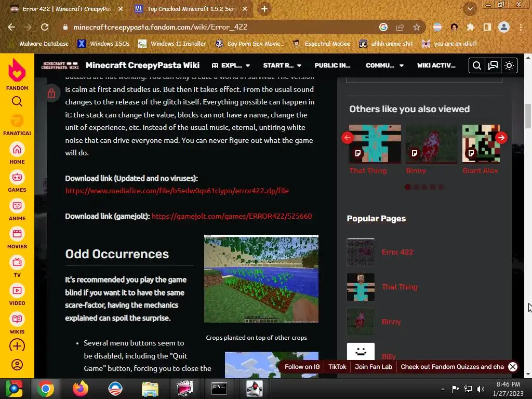Viewport: 532px width, 399px height.
Task: Open Chrome profile avatar
Action: [x=504, y=27]
